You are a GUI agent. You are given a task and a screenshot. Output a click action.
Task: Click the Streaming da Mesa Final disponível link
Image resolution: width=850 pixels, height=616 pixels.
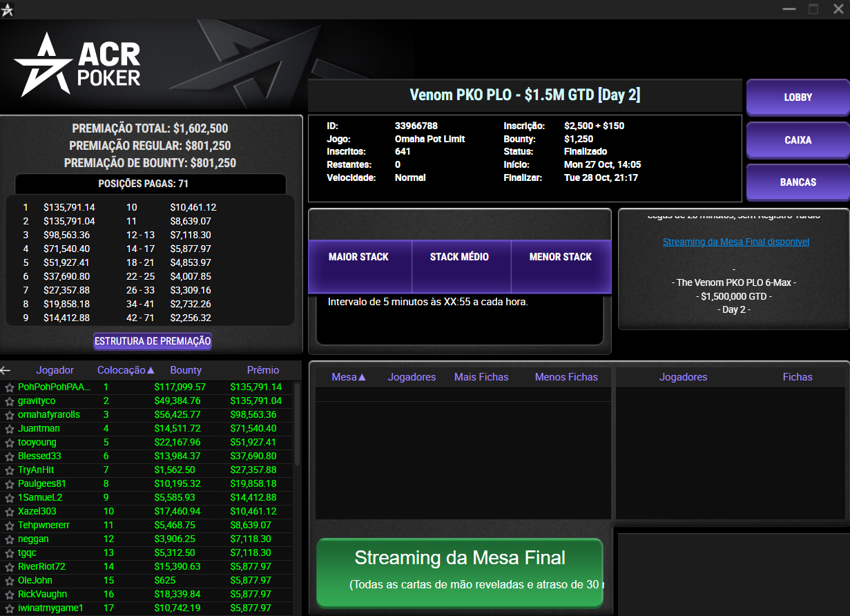click(735, 241)
